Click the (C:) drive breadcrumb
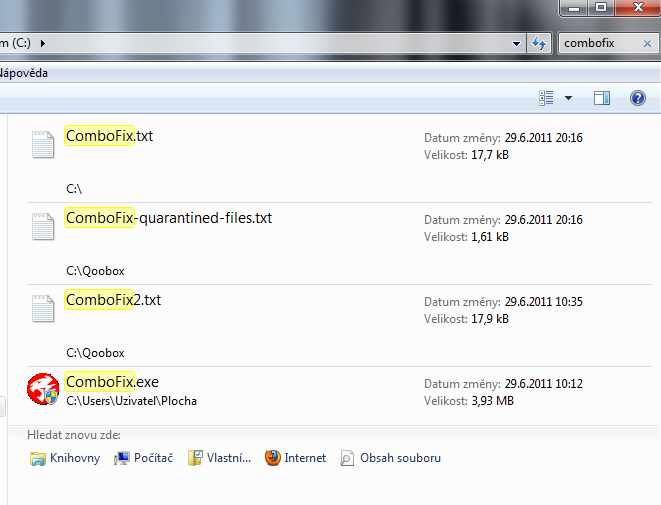The width and height of the screenshot is (661, 505). click(15, 43)
